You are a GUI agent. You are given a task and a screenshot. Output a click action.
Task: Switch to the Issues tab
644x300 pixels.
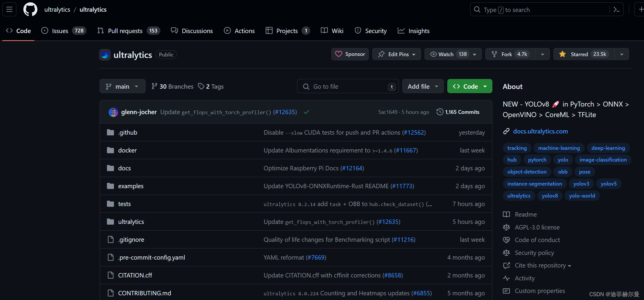point(63,31)
